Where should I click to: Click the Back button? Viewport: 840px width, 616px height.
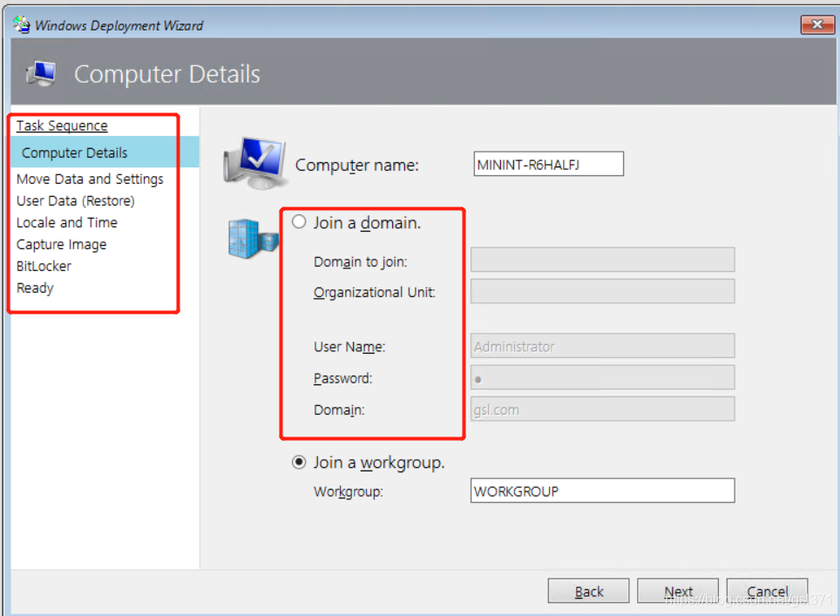[x=588, y=591]
